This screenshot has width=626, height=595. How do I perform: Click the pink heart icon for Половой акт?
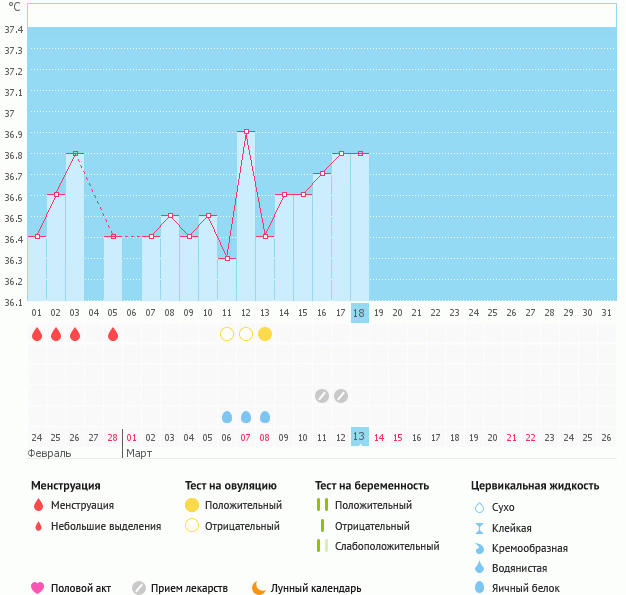[38, 588]
